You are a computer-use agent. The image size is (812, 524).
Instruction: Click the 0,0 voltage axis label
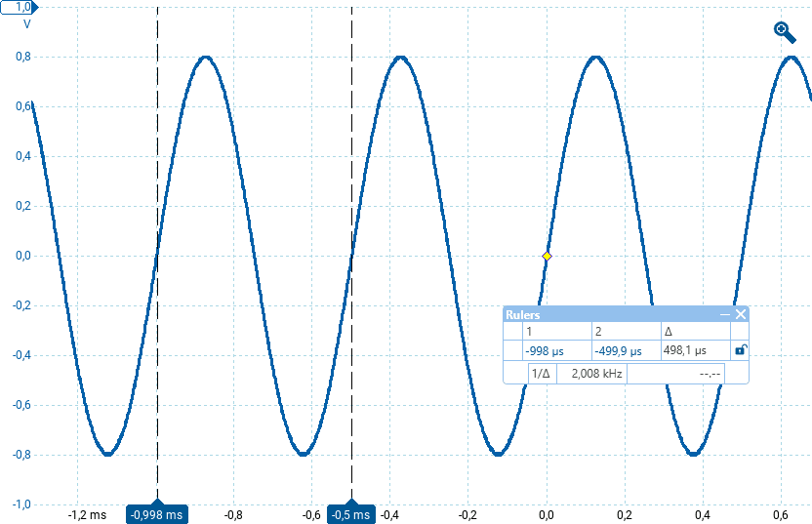23,256
